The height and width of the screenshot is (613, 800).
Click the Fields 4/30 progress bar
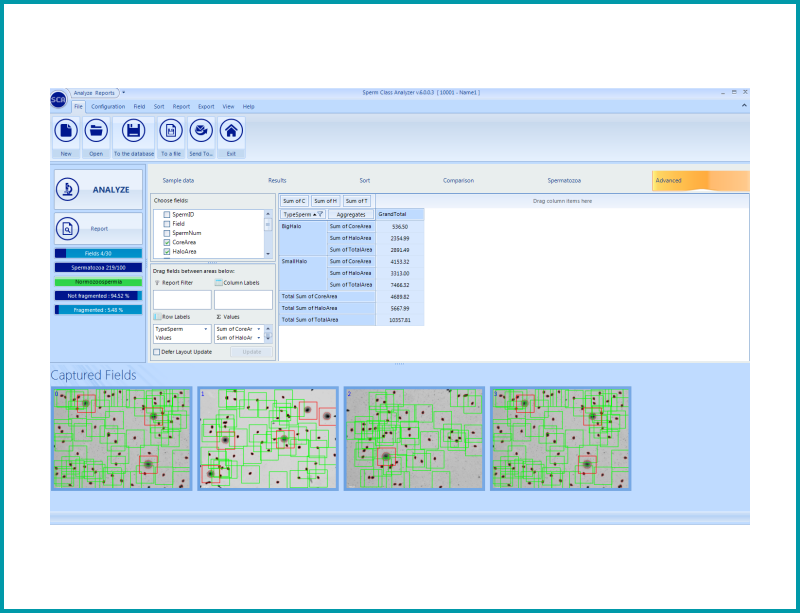tap(98, 253)
